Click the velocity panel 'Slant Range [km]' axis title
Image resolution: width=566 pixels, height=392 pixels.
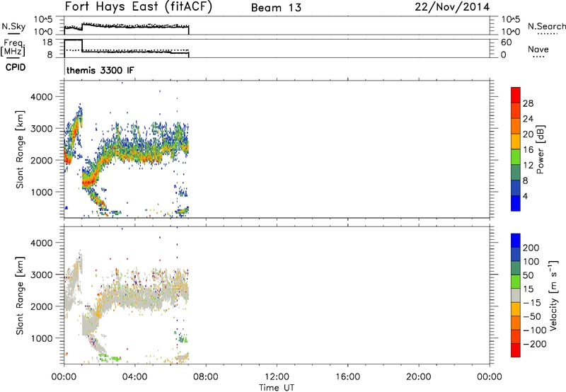20,296
